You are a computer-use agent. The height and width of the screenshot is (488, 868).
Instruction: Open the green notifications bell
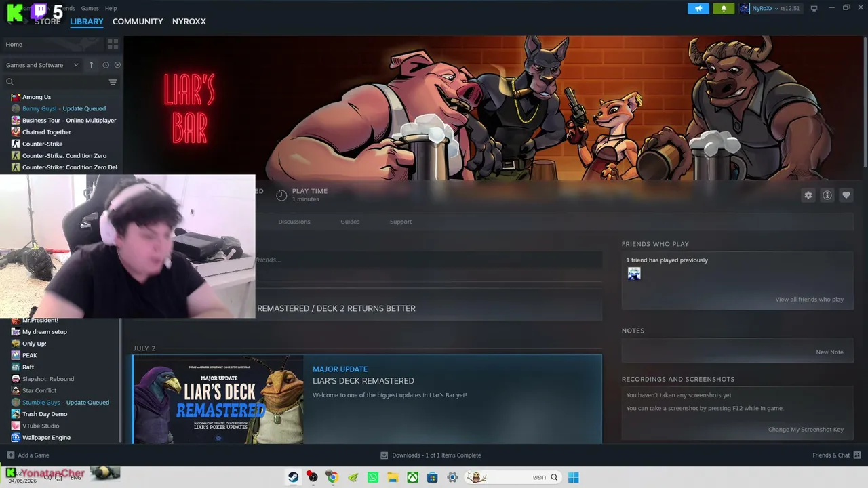coord(724,8)
